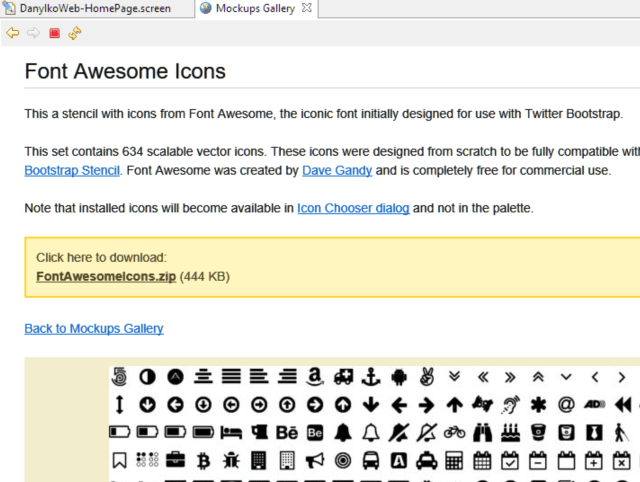Open the Bootstrap Stencil link

pyautogui.click(x=72, y=170)
